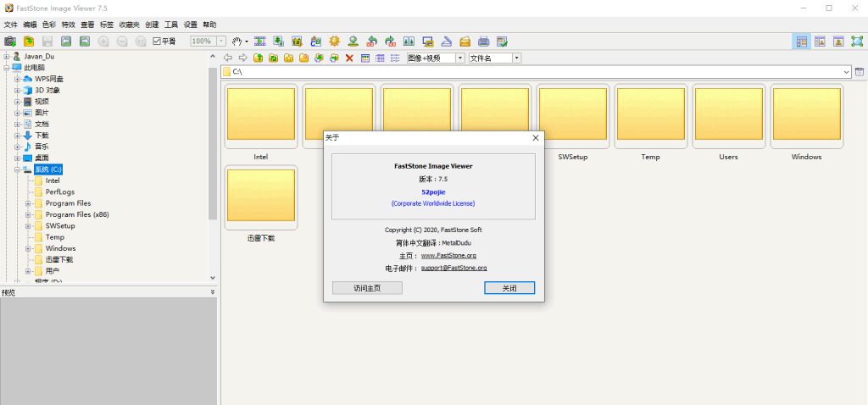
Task: Open the 收藏夹 menu
Action: 130,25
